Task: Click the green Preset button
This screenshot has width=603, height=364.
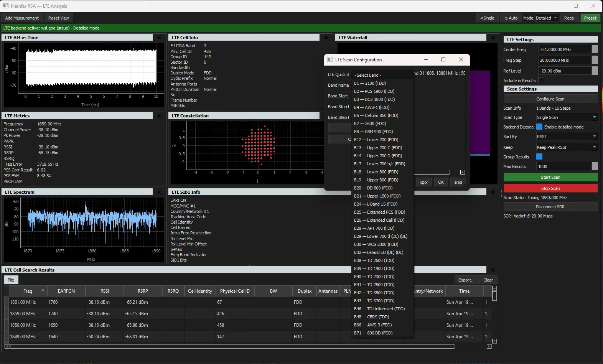Action: pos(590,18)
